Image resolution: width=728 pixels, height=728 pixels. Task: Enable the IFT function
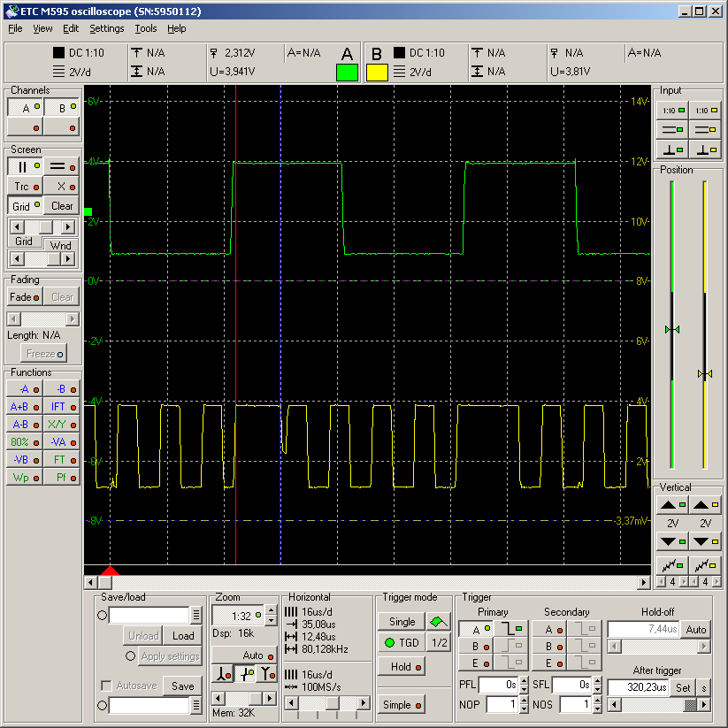(x=61, y=406)
